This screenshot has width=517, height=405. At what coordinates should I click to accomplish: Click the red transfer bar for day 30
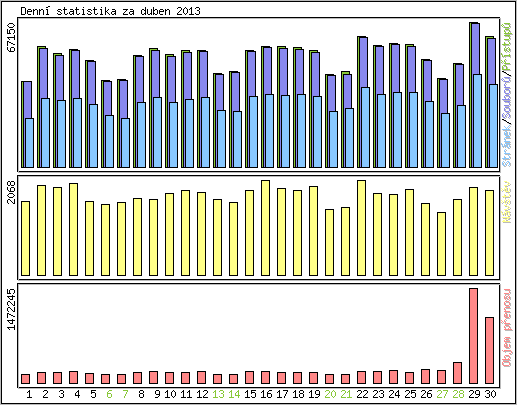click(489, 350)
